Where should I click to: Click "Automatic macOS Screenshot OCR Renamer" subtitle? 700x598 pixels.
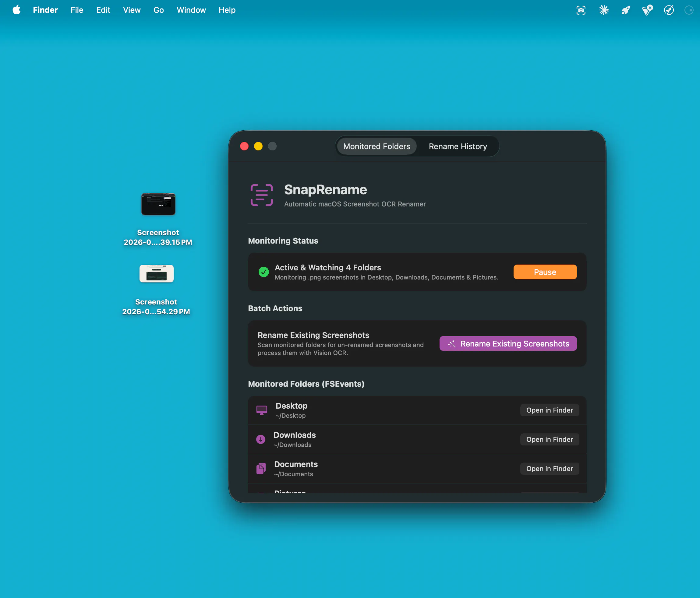[355, 204]
